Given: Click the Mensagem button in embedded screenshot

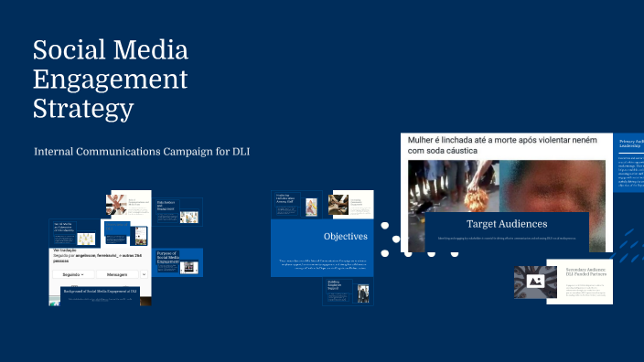Looking at the screenshot, I should pyautogui.click(x=117, y=274).
